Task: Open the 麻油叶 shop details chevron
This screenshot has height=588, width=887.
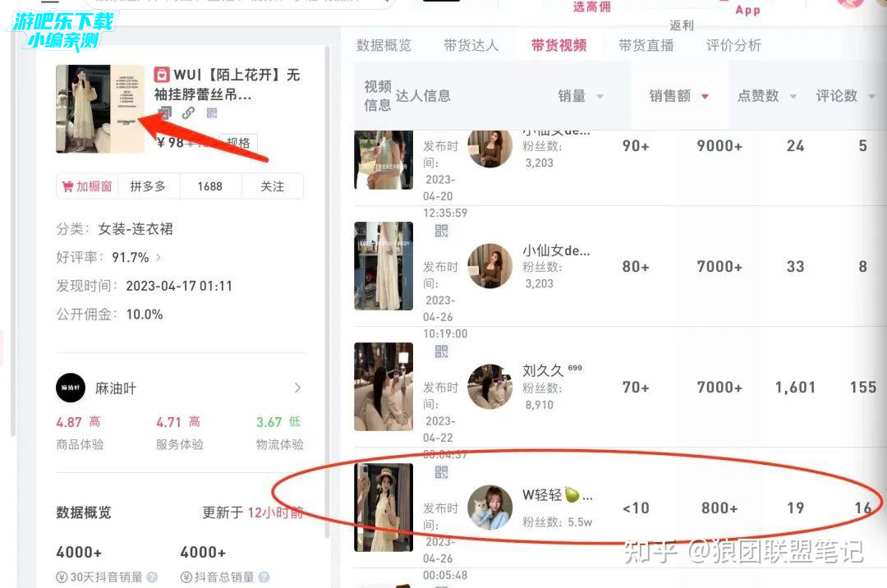Action: tap(297, 388)
